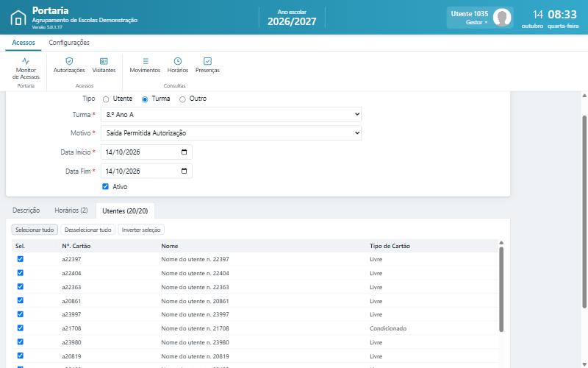588x368 pixels.
Task: Expand the Turma dropdown
Action: click(x=231, y=115)
